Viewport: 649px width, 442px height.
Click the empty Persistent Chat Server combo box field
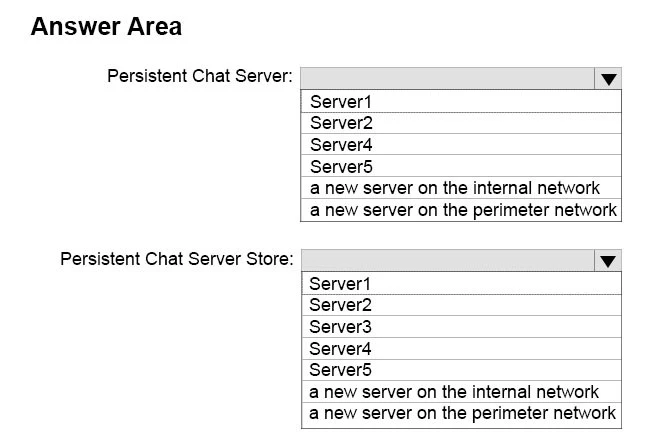pyautogui.click(x=447, y=78)
